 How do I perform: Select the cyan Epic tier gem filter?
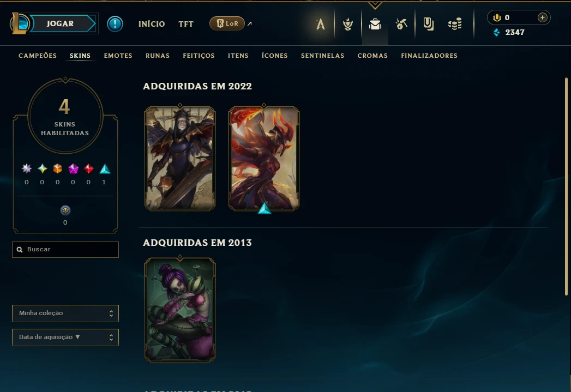(x=105, y=169)
